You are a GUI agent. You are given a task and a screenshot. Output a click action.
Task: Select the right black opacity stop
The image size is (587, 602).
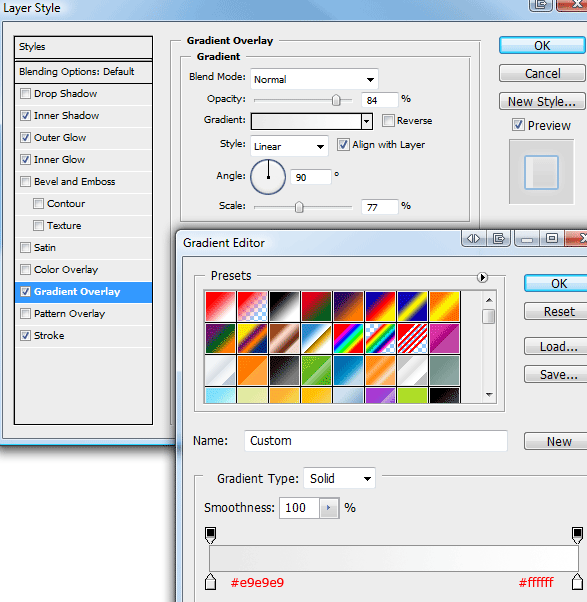coord(577,535)
